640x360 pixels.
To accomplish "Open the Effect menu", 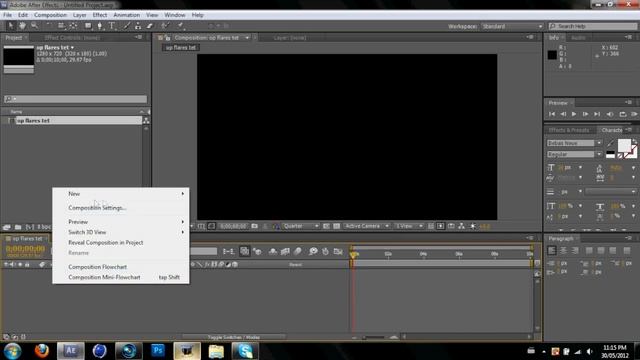I will [x=100, y=15].
